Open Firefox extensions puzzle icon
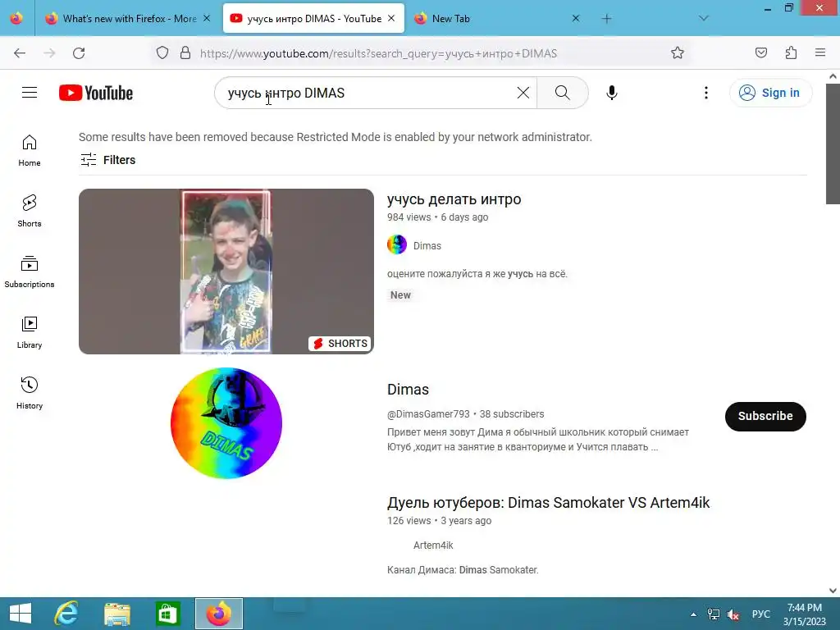The width and height of the screenshot is (840, 630). pyautogui.click(x=792, y=53)
